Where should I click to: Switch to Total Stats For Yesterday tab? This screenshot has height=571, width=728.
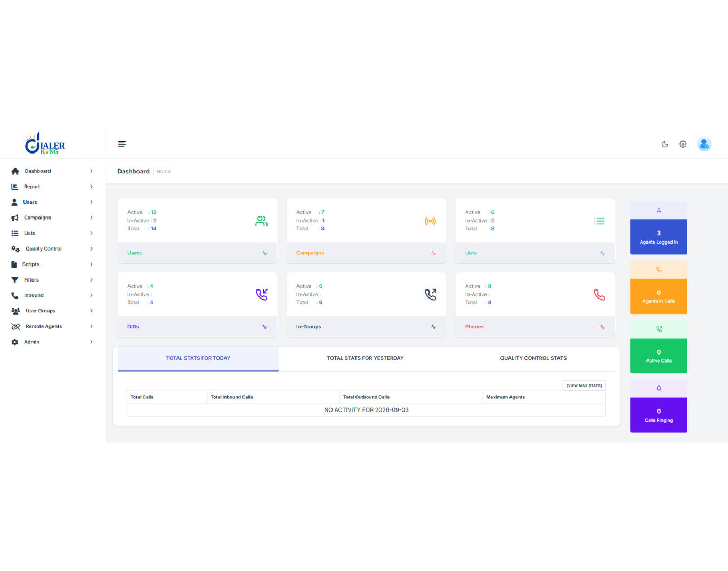tap(365, 358)
